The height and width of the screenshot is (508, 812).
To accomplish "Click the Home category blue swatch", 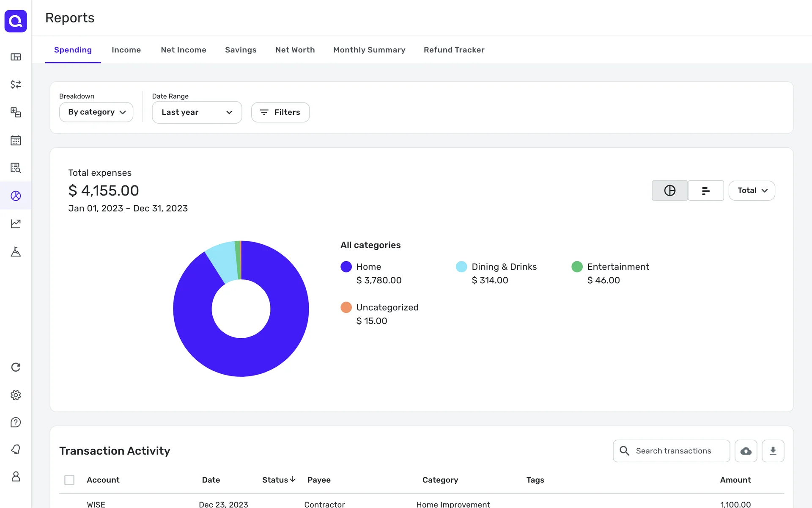I will 346,267.
